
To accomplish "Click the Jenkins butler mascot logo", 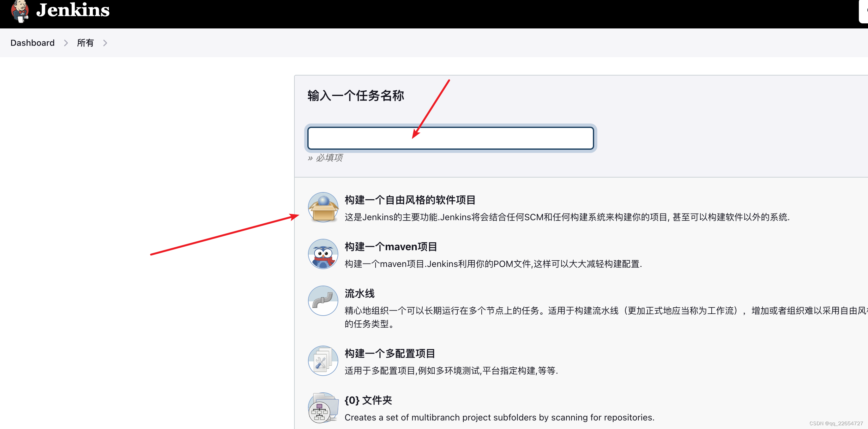I will pos(20,11).
